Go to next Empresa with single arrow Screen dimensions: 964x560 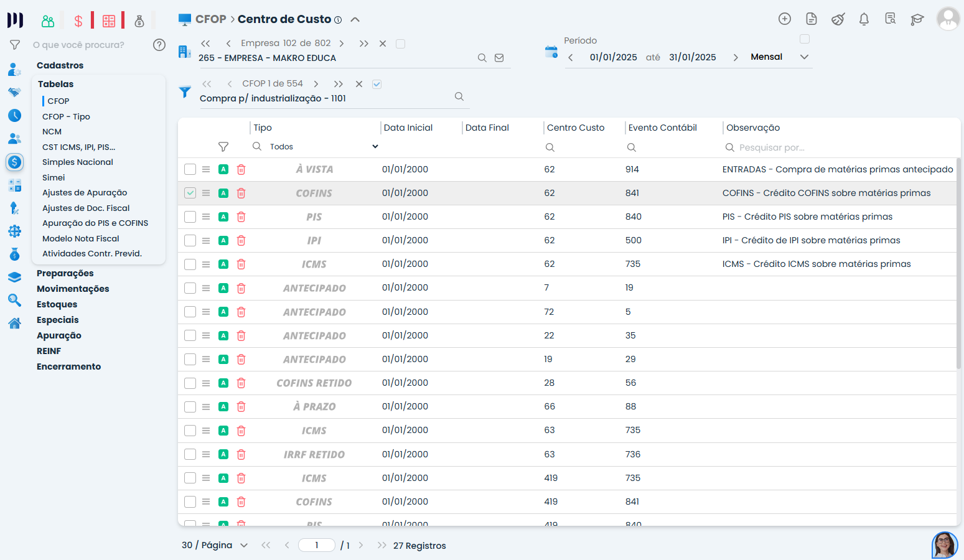click(342, 44)
